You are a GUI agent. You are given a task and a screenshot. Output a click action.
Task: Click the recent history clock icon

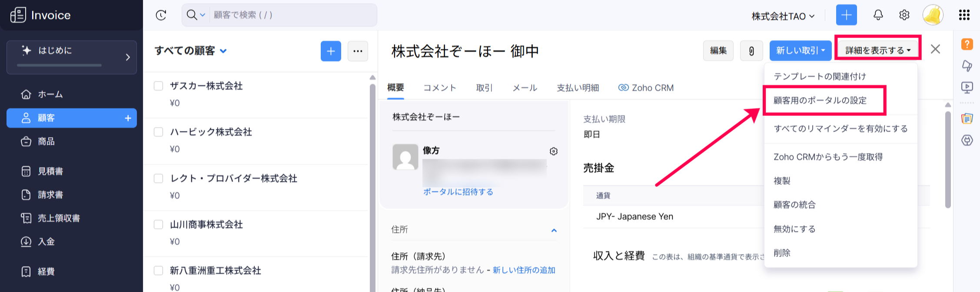(x=161, y=15)
